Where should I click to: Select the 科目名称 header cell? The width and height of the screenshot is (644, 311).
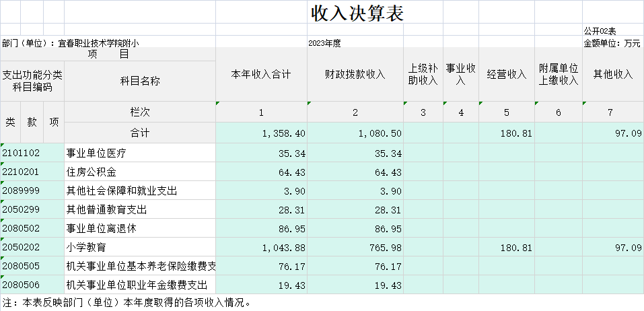coord(140,81)
